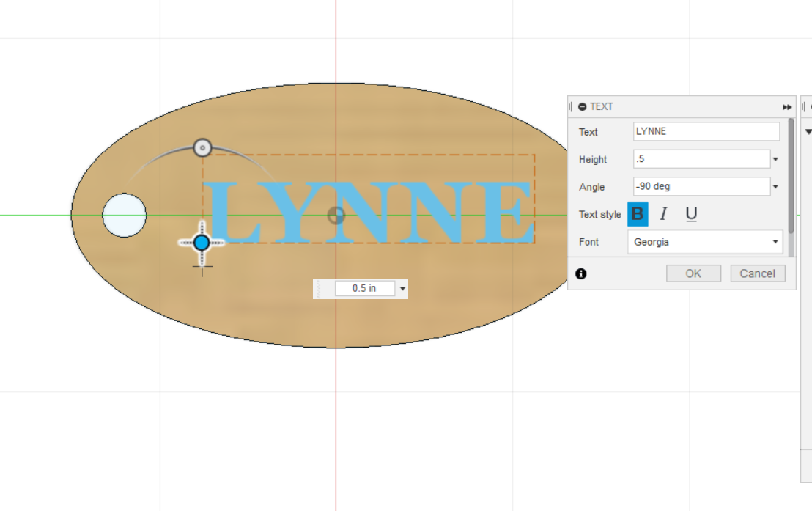Screen dimensions: 812x511
Task: Open the Height field dropdown arrow
Action: click(x=775, y=159)
